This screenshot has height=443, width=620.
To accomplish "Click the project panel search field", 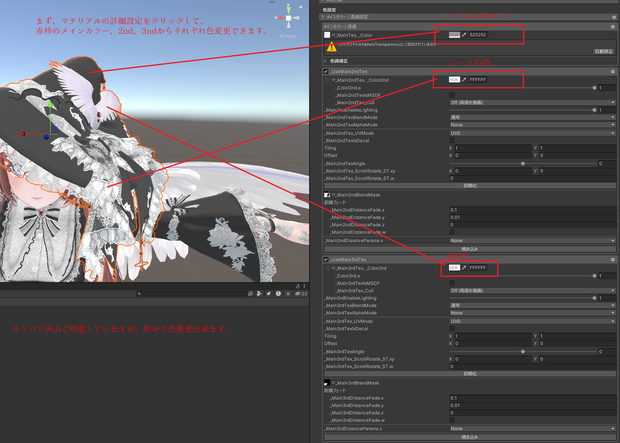I will [191, 293].
